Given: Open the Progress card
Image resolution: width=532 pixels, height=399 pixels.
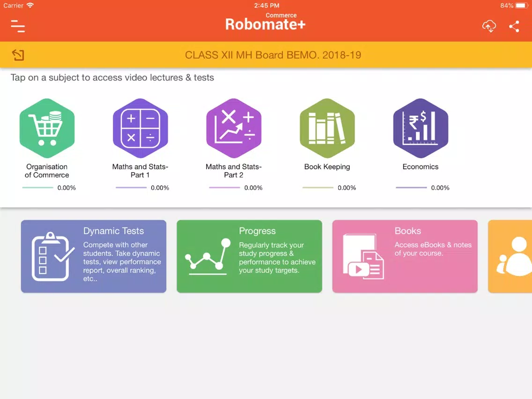Looking at the screenshot, I should 249,256.
